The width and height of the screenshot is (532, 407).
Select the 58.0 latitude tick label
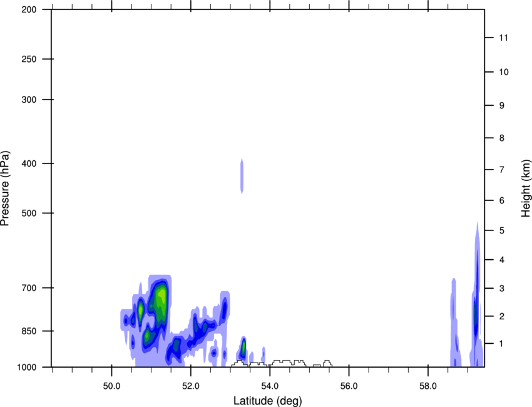coord(427,386)
